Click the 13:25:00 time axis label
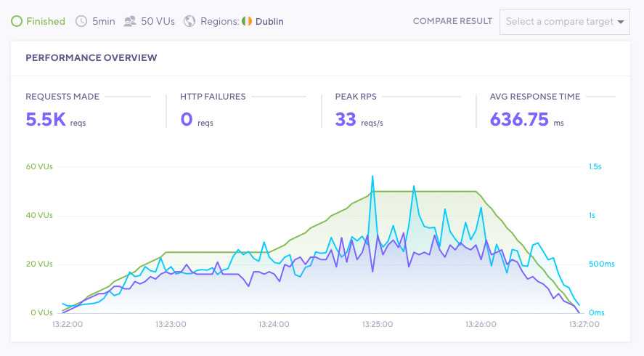Viewport: 644px width, 356px height. (x=377, y=324)
